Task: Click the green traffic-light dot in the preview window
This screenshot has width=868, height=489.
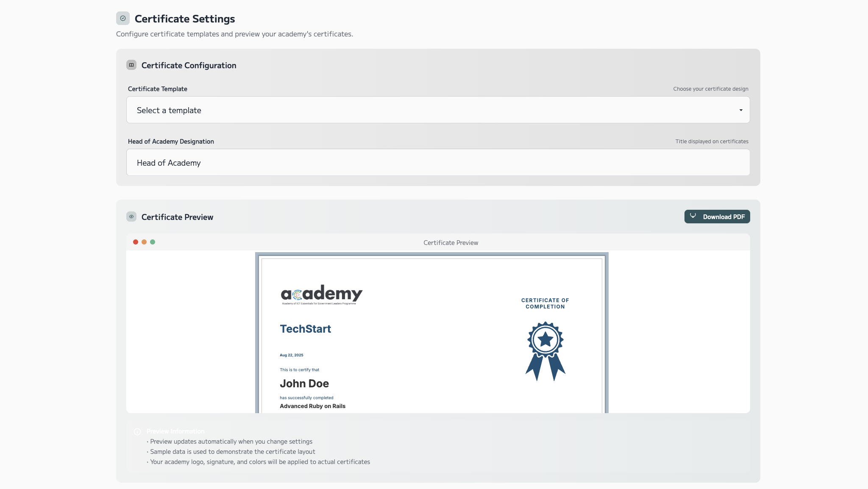Action: [x=152, y=242]
